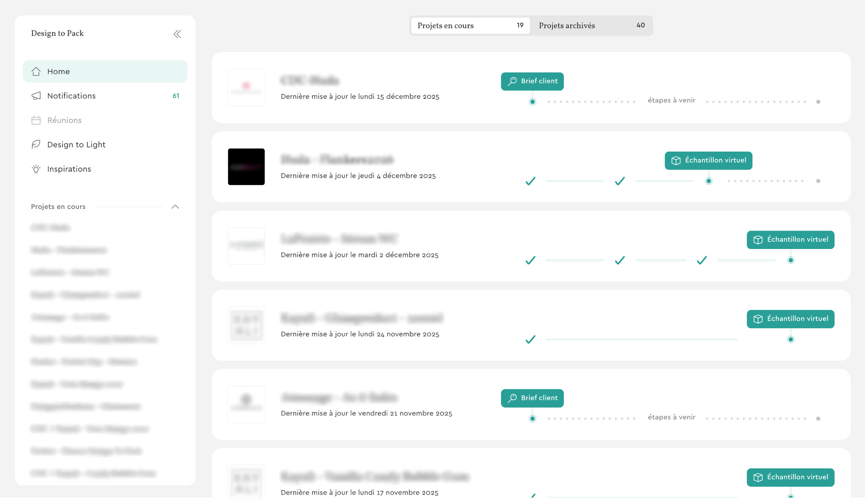Click magnifier icon in first Brief client badge
Screen dimensions: 865x504
pyautogui.click(x=512, y=81)
